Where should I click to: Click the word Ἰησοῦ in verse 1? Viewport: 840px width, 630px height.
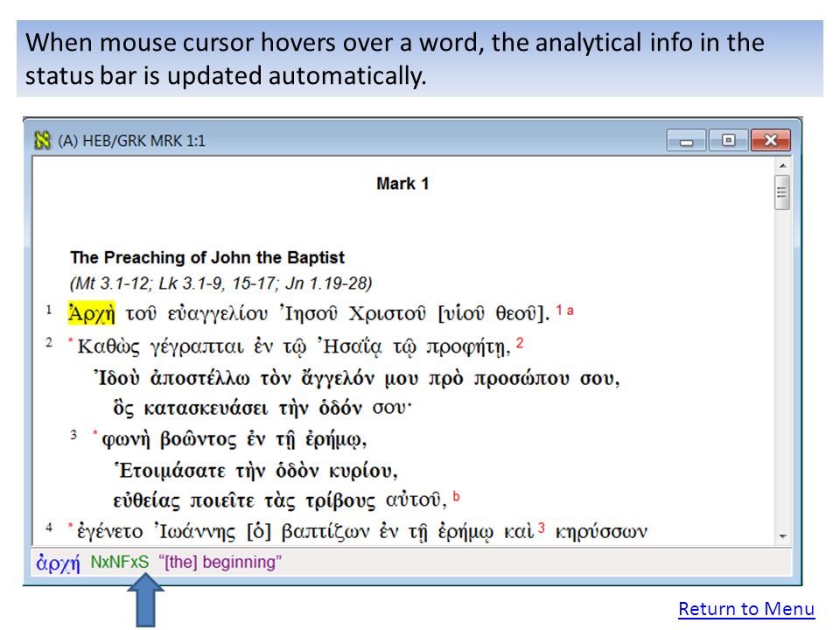tap(309, 313)
